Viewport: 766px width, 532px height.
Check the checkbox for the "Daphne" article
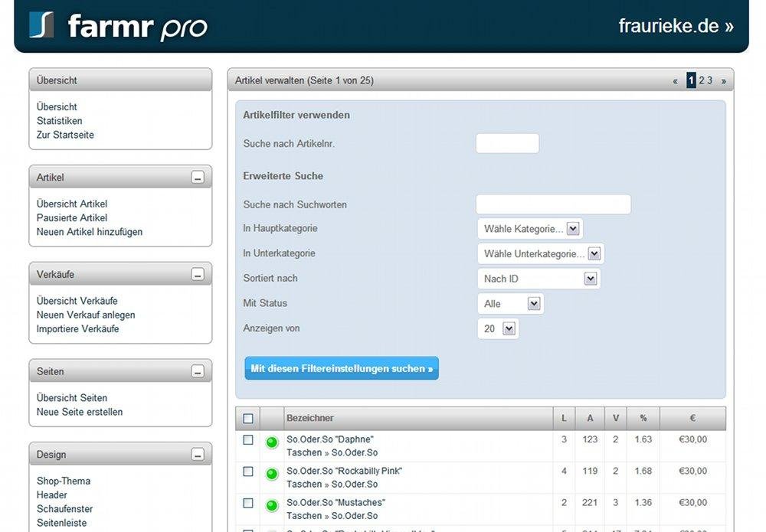tap(248, 439)
